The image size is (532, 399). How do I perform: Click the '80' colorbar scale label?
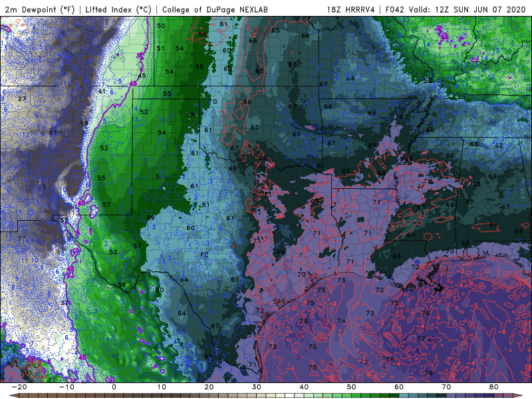click(x=494, y=387)
